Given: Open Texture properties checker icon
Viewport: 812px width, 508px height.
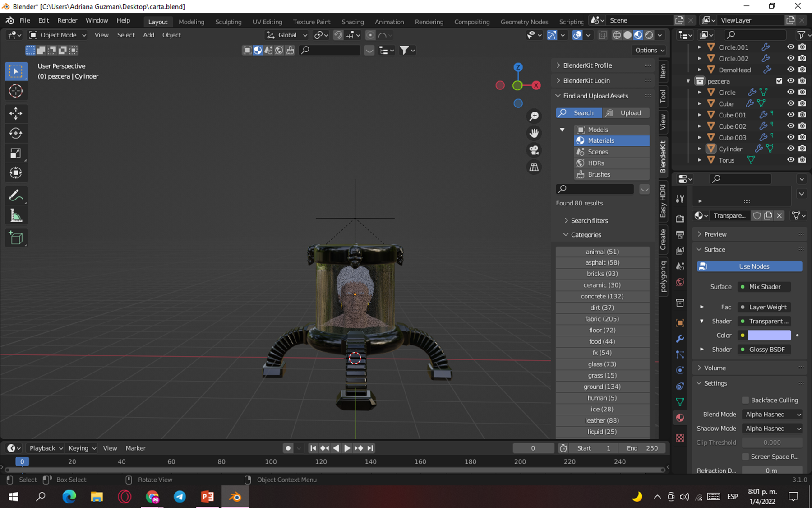Looking at the screenshot, I should tap(680, 438).
